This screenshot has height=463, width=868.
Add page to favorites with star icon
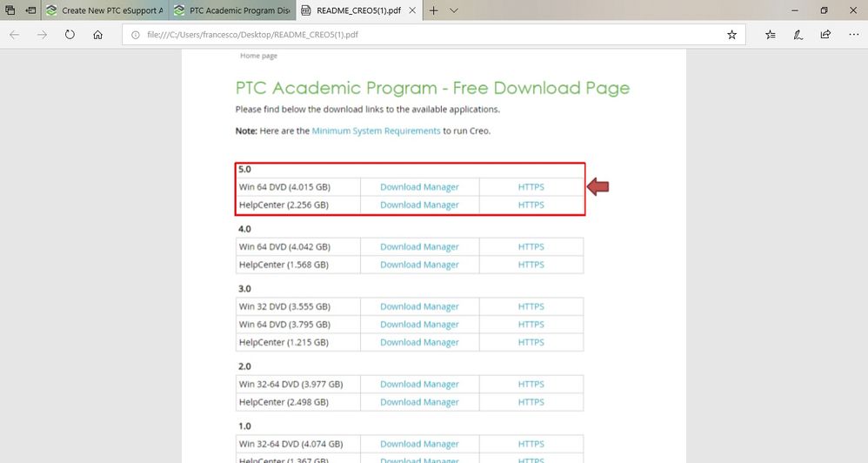pos(731,35)
